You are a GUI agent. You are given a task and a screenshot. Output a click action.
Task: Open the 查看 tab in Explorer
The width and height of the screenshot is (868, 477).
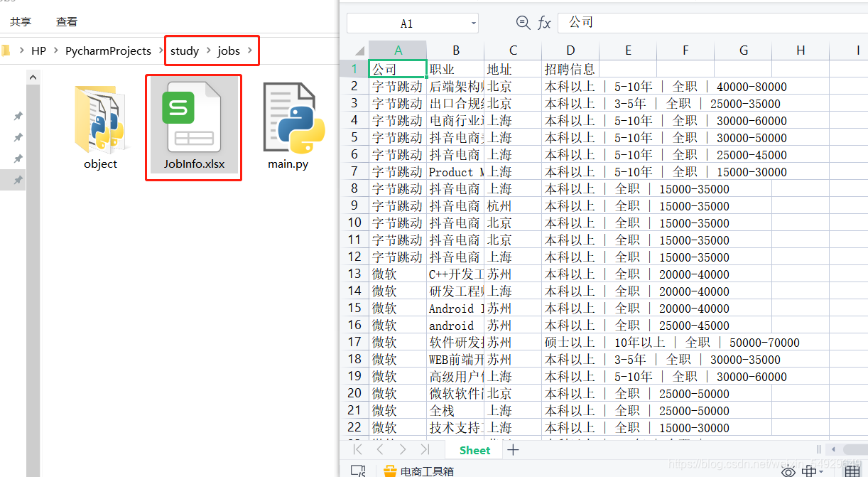[x=67, y=22]
